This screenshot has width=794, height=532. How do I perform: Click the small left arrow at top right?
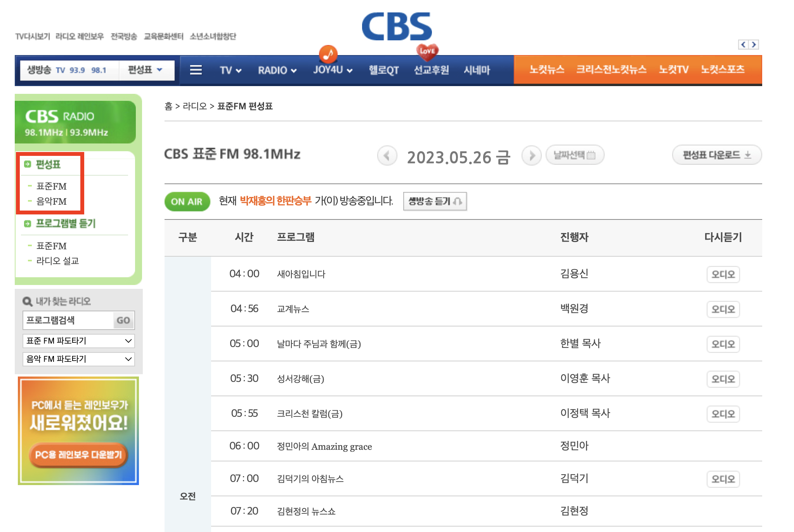[x=743, y=45]
